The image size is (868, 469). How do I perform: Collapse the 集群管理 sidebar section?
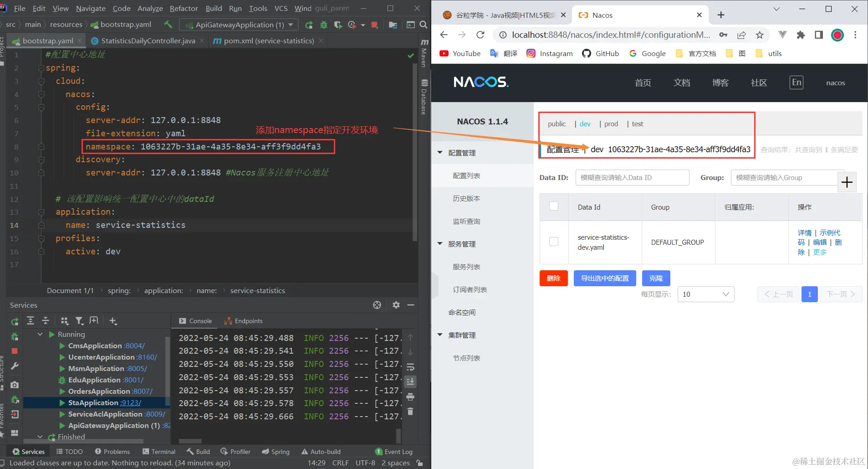(x=440, y=335)
